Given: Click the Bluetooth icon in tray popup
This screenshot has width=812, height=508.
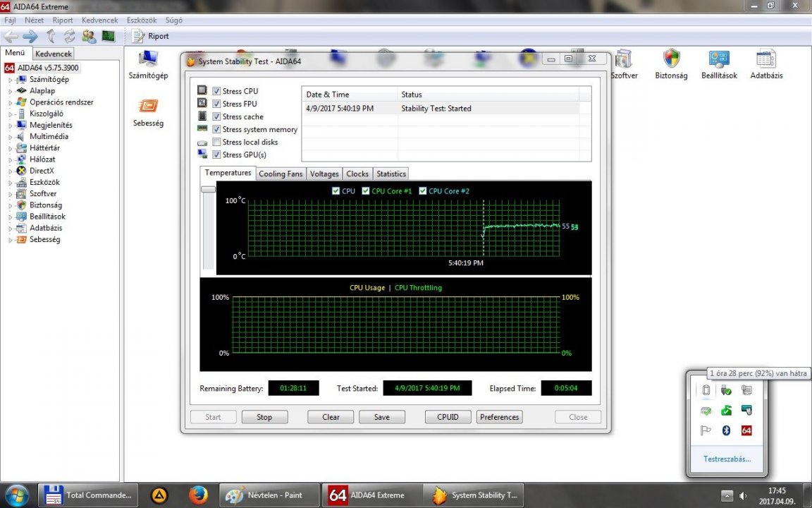Looking at the screenshot, I should click(x=726, y=430).
